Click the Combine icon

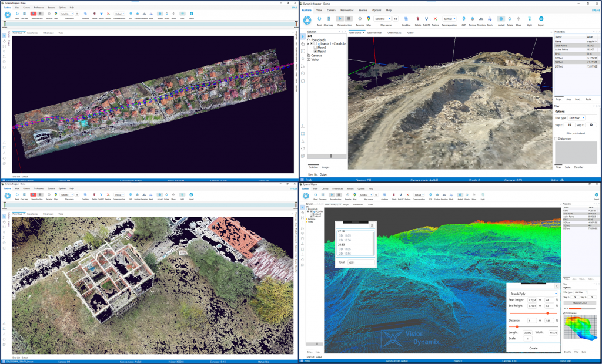pos(405,18)
